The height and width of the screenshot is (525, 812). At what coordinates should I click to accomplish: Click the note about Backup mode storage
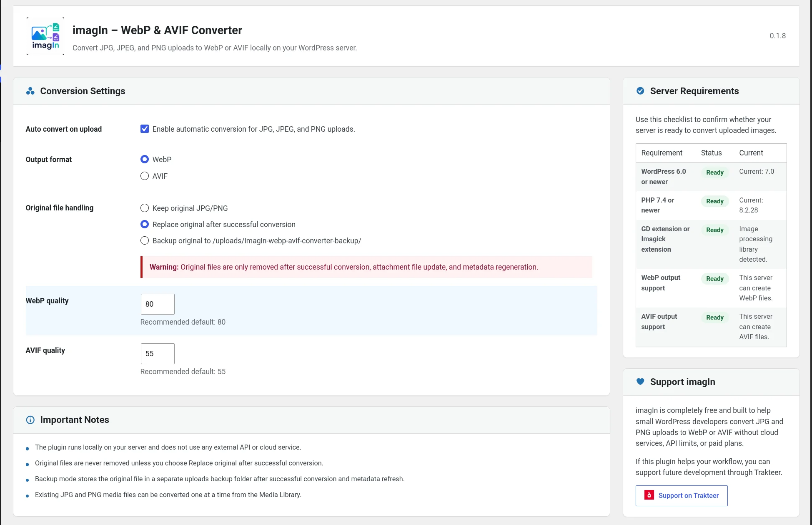click(220, 479)
